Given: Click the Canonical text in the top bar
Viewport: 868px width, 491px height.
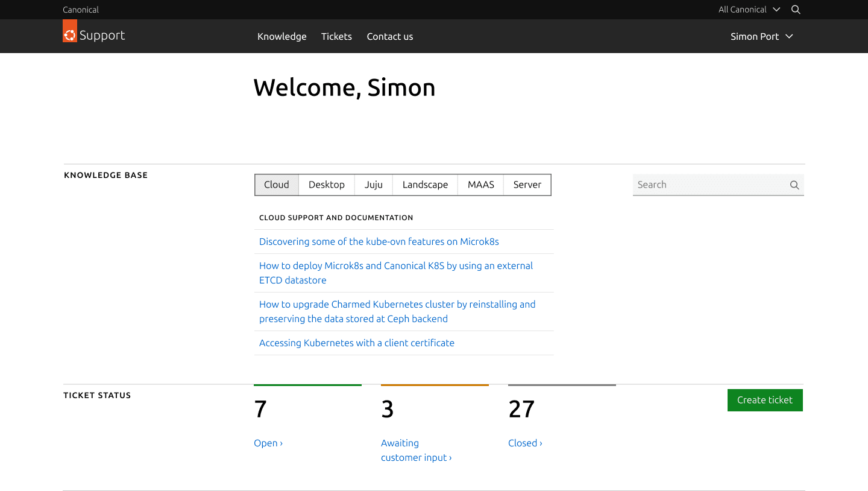Looking at the screenshot, I should [x=81, y=10].
